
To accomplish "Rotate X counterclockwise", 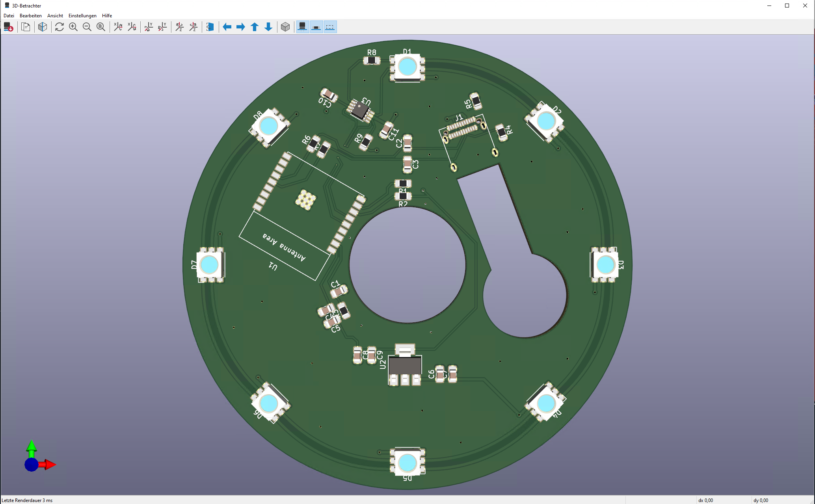I will coord(132,27).
